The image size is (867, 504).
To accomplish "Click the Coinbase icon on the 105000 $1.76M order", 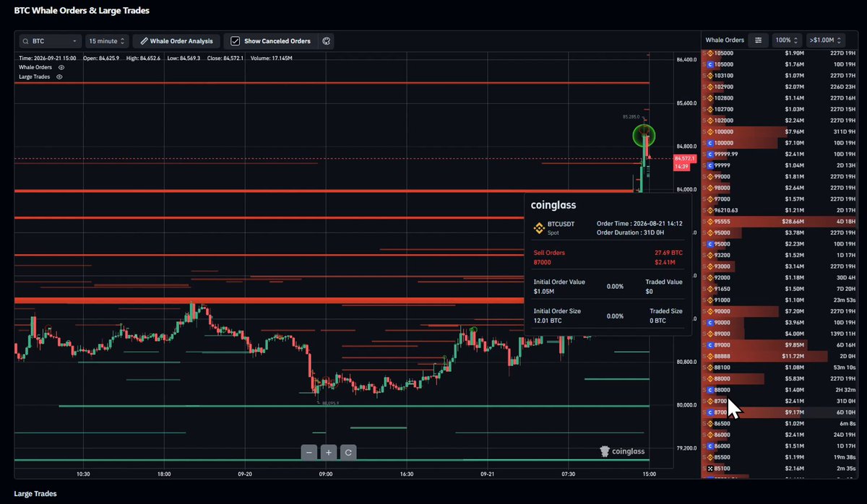I will tap(709, 64).
